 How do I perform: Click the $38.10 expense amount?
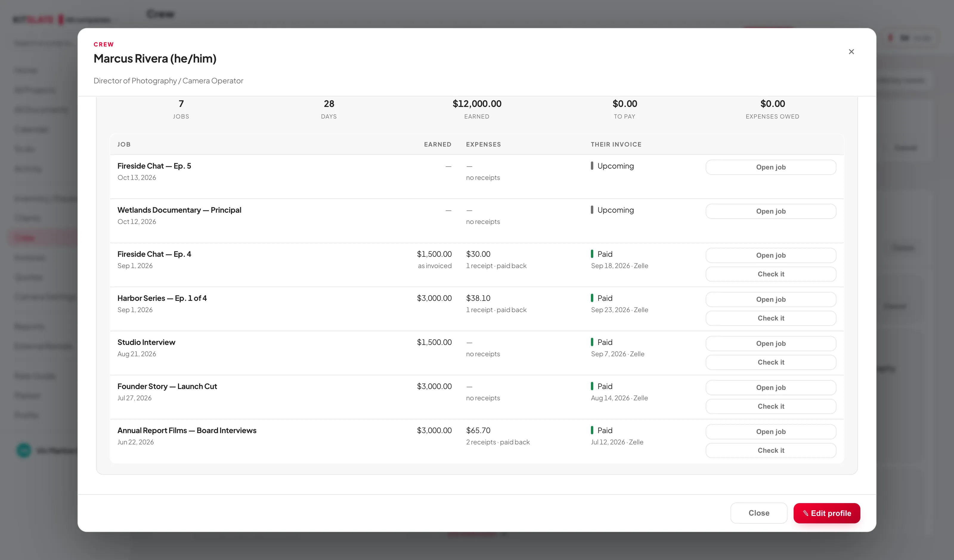pyautogui.click(x=478, y=298)
